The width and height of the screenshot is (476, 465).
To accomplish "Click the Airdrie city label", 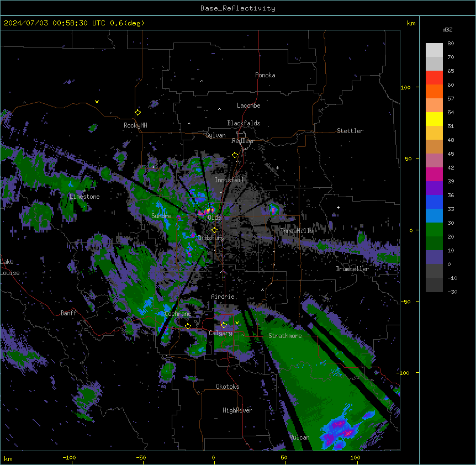I will pos(223,297).
